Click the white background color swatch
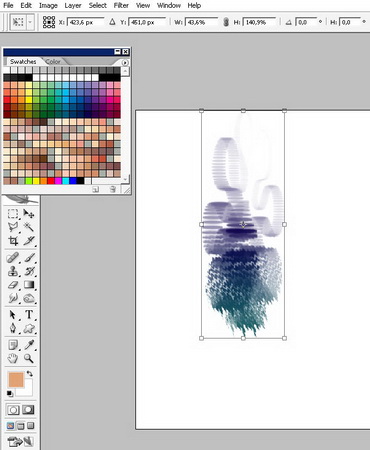This screenshot has height=450, width=370. point(28,391)
